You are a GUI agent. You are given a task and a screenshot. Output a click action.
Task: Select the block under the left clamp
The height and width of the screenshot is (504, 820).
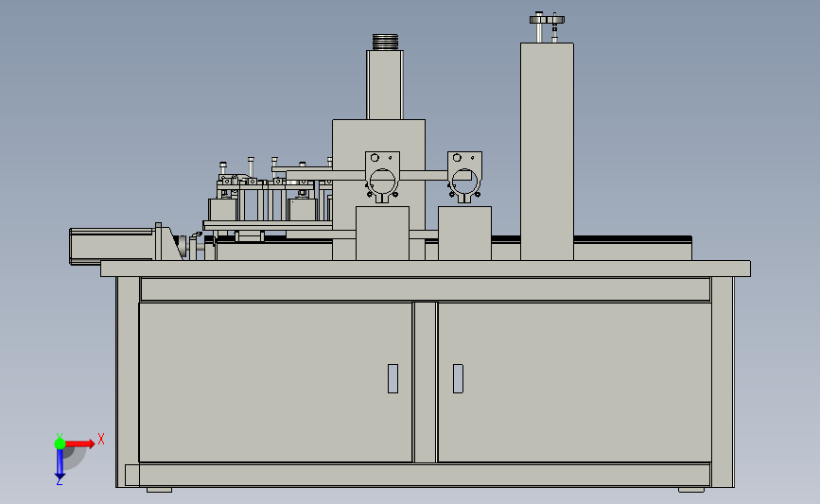coord(382,234)
